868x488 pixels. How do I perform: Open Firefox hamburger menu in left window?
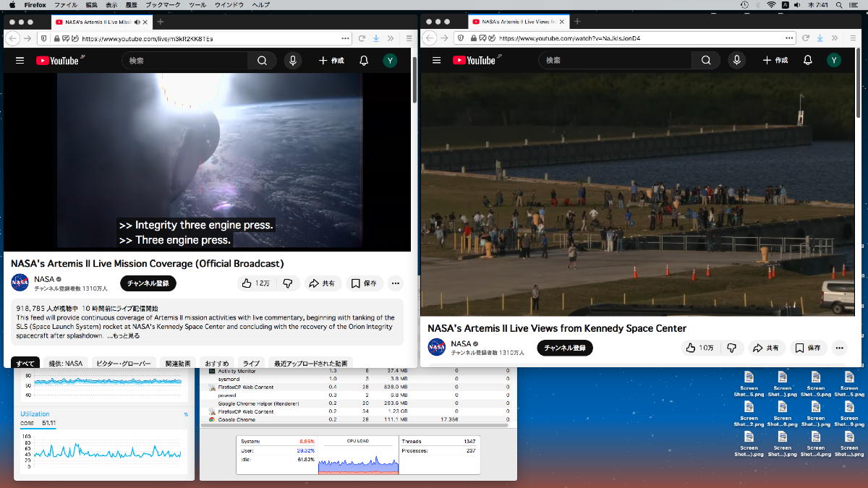click(x=409, y=38)
